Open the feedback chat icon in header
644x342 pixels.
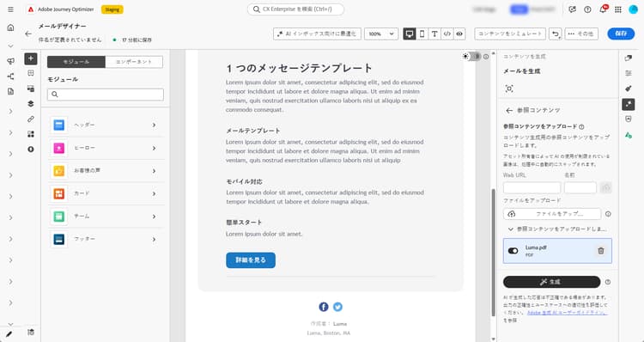[x=572, y=9]
